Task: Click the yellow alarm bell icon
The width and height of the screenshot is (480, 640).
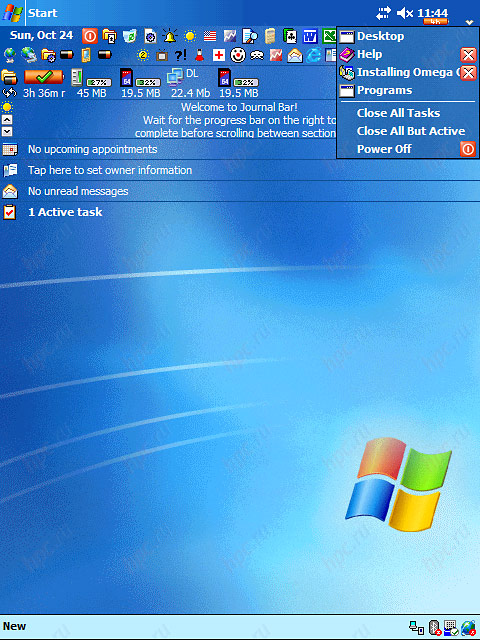Action: point(170,36)
